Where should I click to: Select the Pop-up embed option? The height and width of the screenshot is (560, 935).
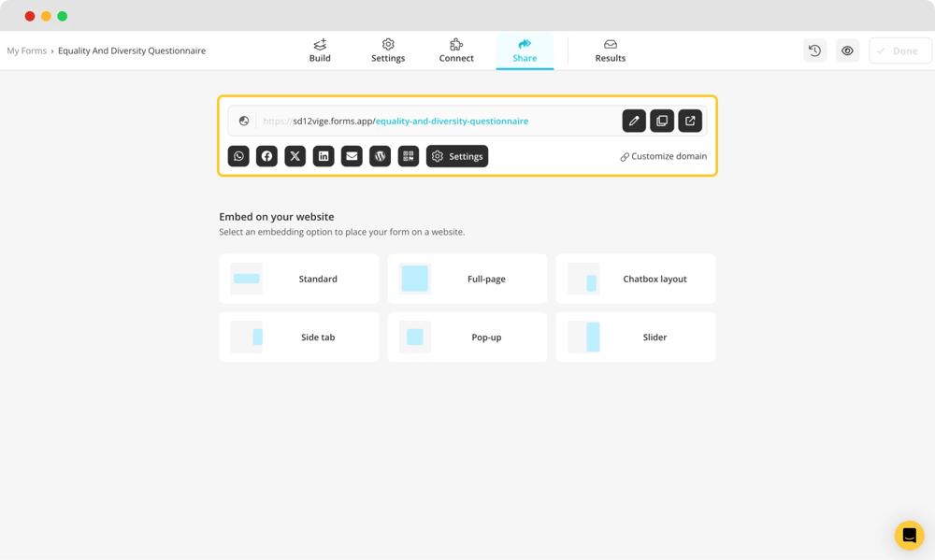pos(467,337)
